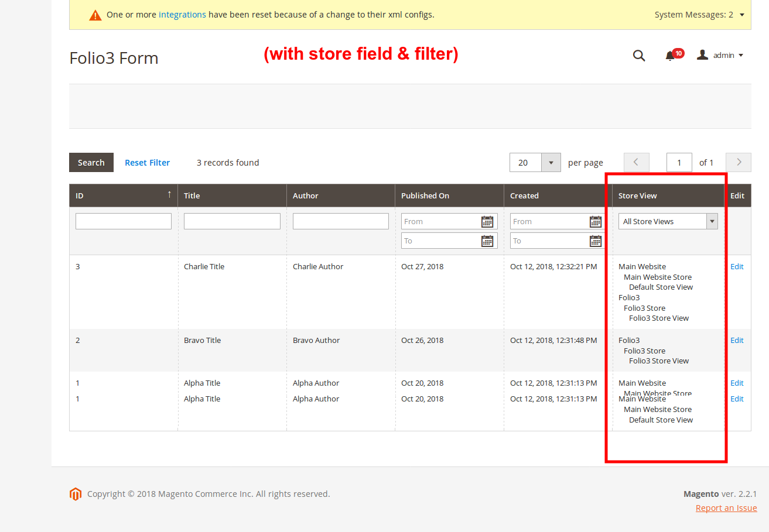Go to the next page arrow

click(739, 162)
